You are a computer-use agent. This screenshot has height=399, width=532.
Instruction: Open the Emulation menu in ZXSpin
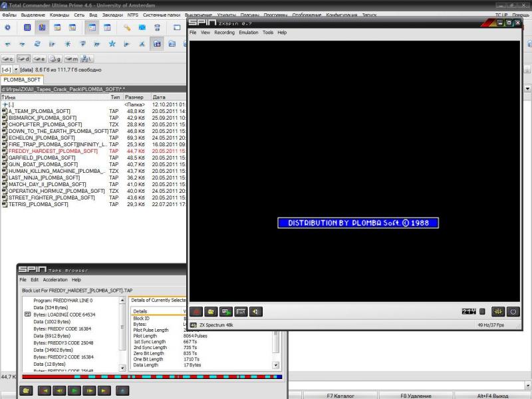[x=249, y=33]
